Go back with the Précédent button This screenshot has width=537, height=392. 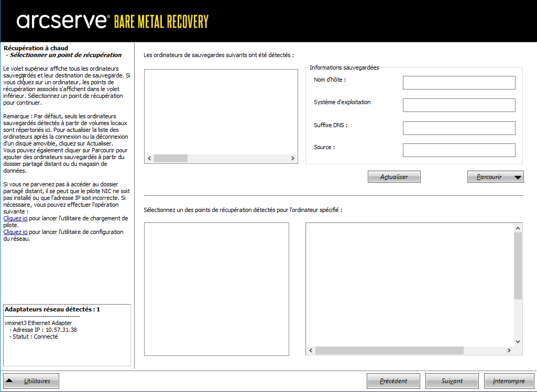[393, 380]
